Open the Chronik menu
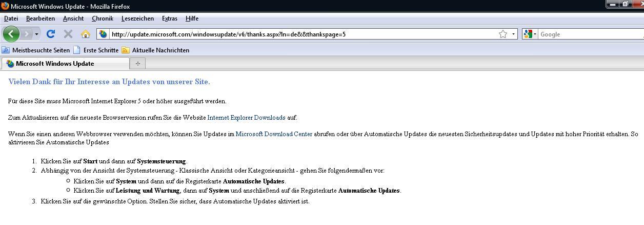This screenshot has height=225, width=644. point(102,18)
